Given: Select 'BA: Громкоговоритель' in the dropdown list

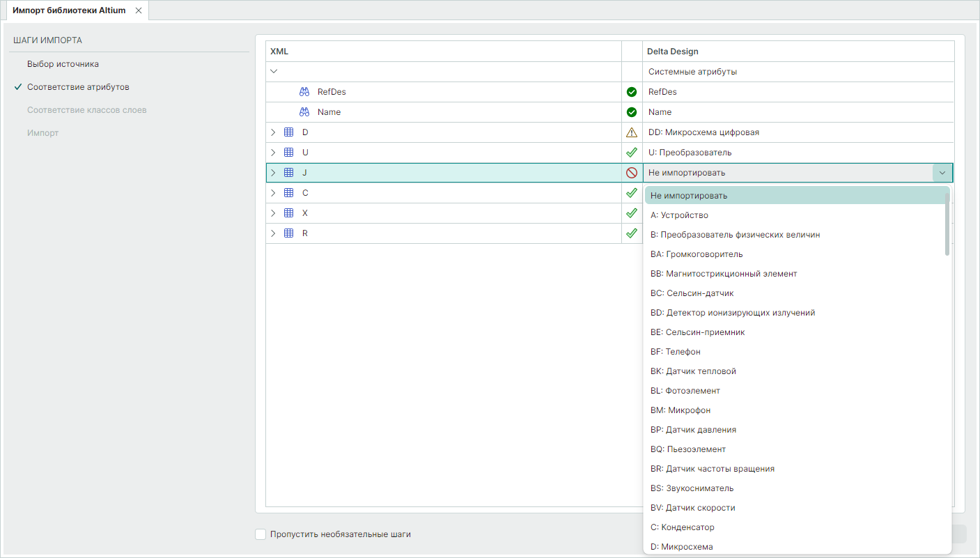Looking at the screenshot, I should click(x=696, y=254).
